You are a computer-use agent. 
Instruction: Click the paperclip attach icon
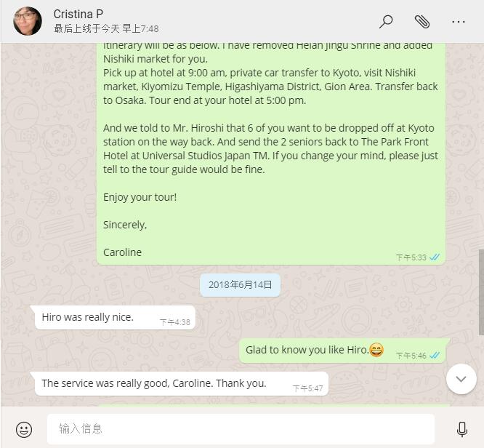coord(422,22)
